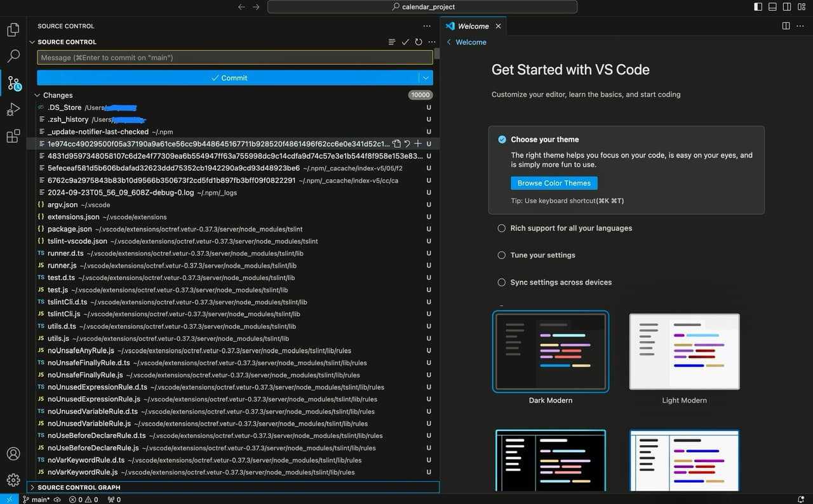Click the Commit checkmark icon above the message box

click(405, 42)
